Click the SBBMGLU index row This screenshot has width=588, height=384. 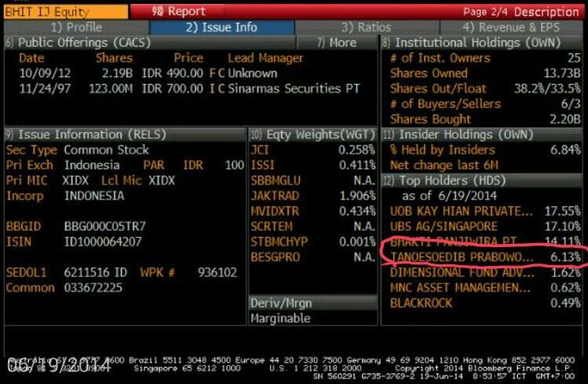[312, 181]
